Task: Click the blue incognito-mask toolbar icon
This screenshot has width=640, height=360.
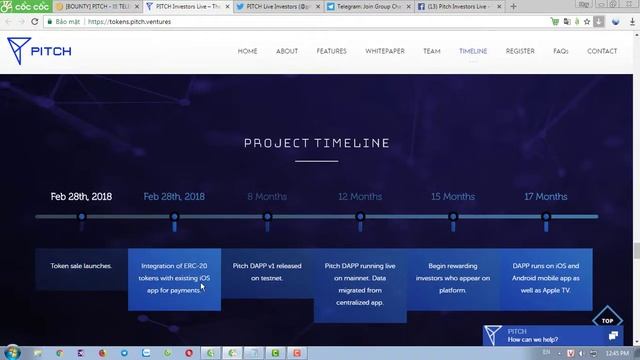Action: [616, 22]
